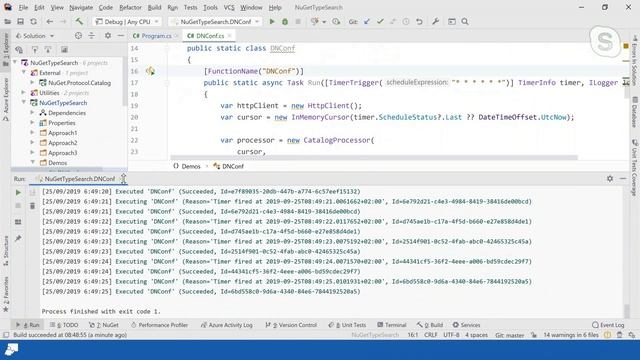Expand the Utilities folder
This screenshot has width=640, height=360.
point(24,93)
